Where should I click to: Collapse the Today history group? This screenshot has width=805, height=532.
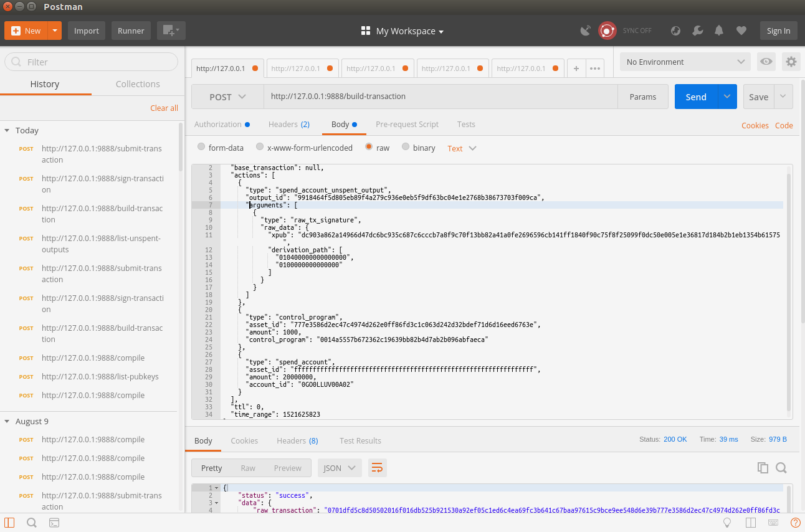(x=7, y=130)
